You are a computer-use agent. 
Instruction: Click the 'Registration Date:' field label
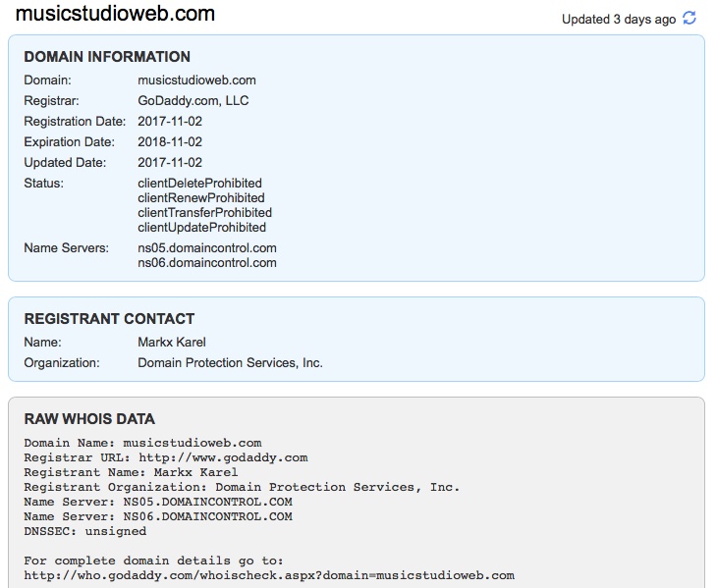(75, 121)
